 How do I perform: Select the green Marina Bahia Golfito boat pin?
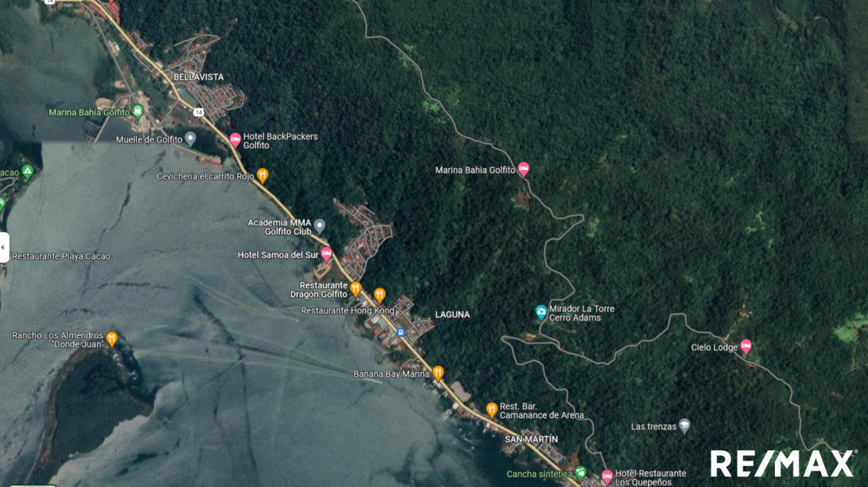(x=138, y=111)
